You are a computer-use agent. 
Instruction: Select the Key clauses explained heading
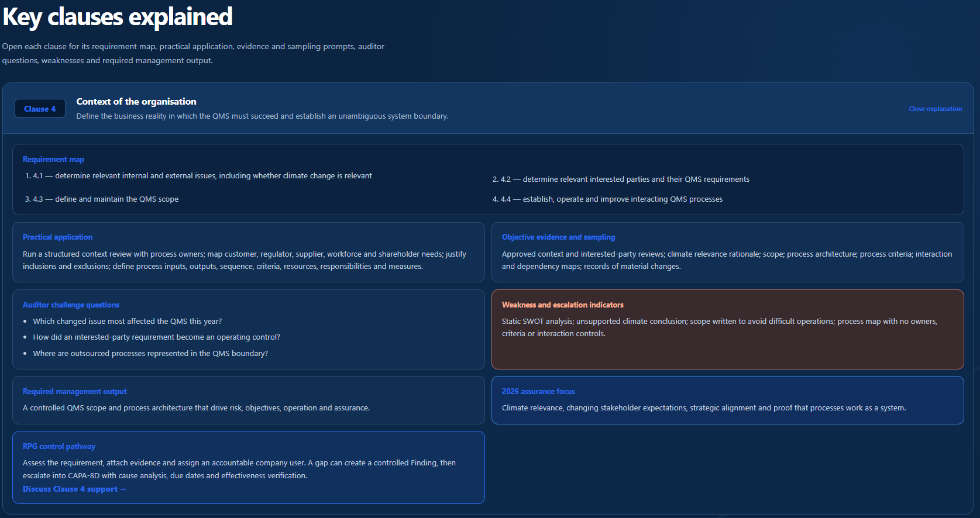click(x=118, y=16)
